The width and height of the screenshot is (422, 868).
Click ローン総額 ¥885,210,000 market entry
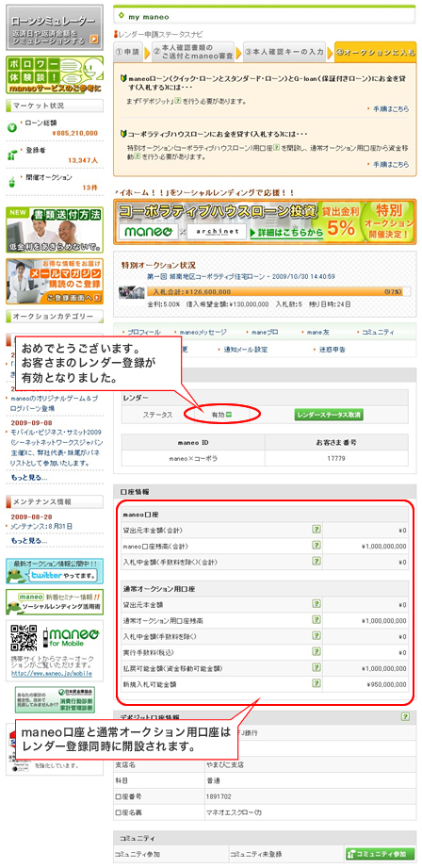click(x=55, y=127)
